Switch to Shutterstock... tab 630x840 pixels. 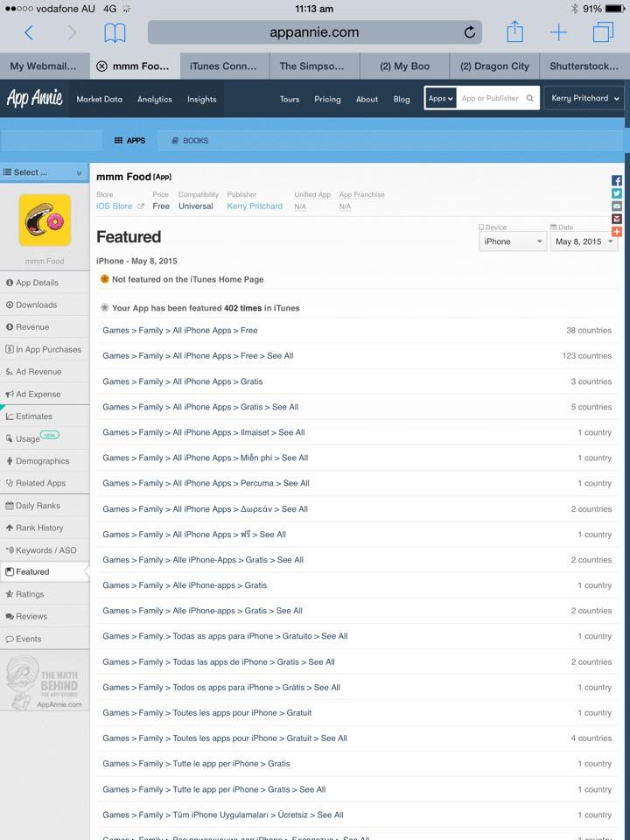point(584,66)
